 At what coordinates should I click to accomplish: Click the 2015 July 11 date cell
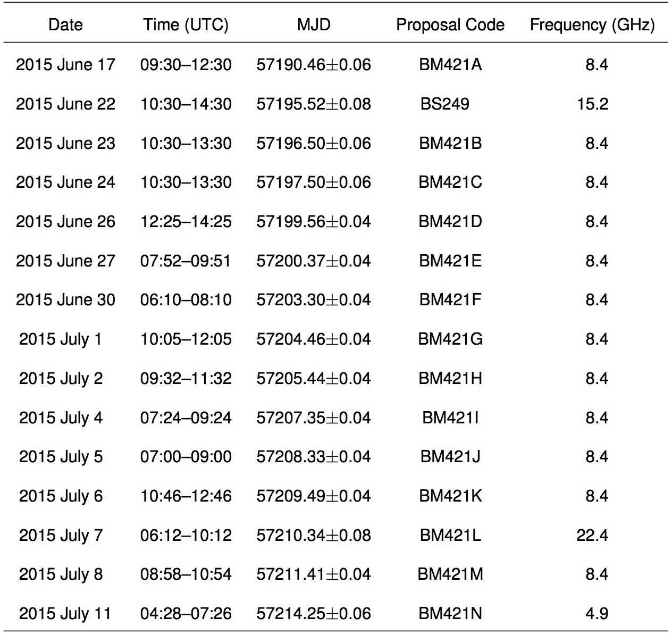[65, 614]
